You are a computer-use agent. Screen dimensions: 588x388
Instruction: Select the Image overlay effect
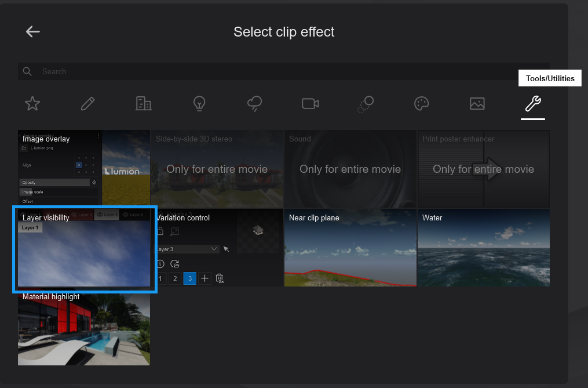click(84, 168)
